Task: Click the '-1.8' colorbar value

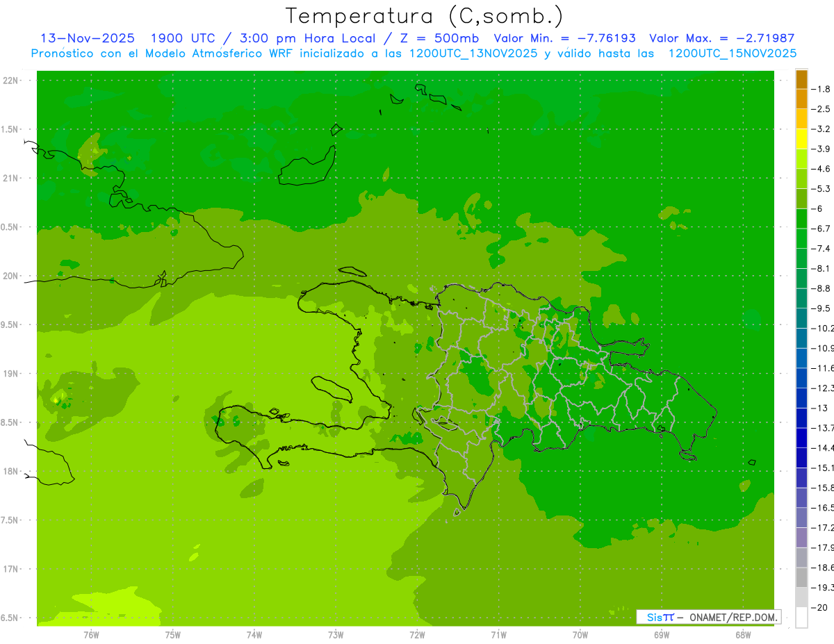Action: 821,89
